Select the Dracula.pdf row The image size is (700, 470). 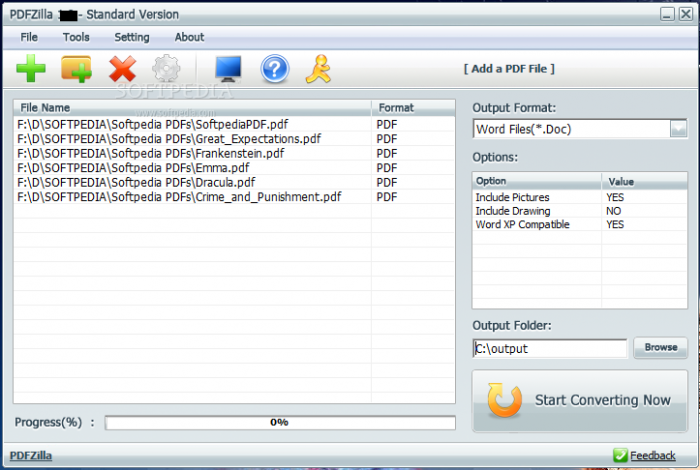(x=234, y=183)
